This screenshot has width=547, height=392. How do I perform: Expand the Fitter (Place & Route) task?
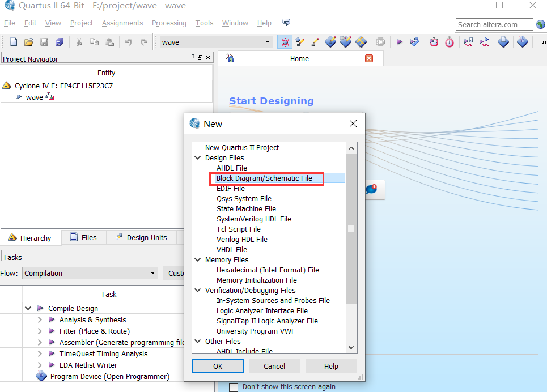pyautogui.click(x=40, y=331)
